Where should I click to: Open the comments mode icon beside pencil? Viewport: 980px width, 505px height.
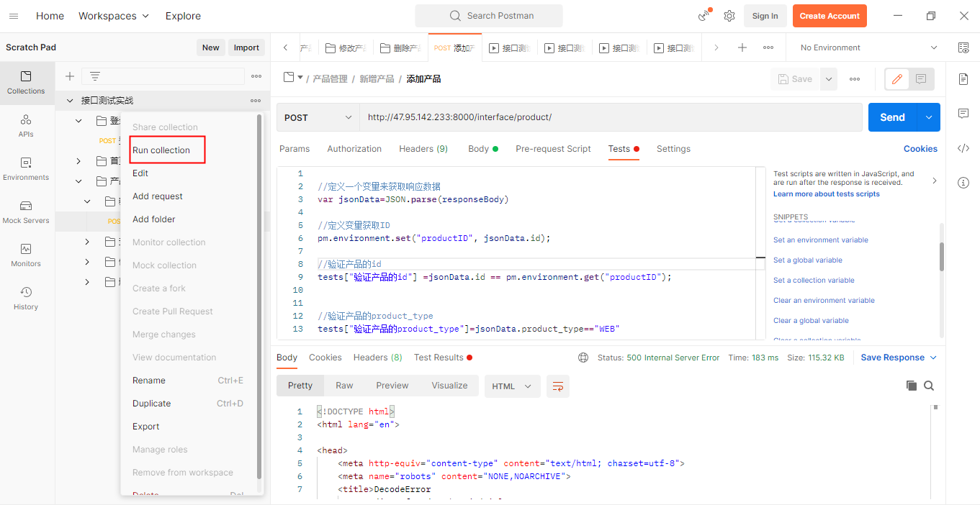pos(921,79)
